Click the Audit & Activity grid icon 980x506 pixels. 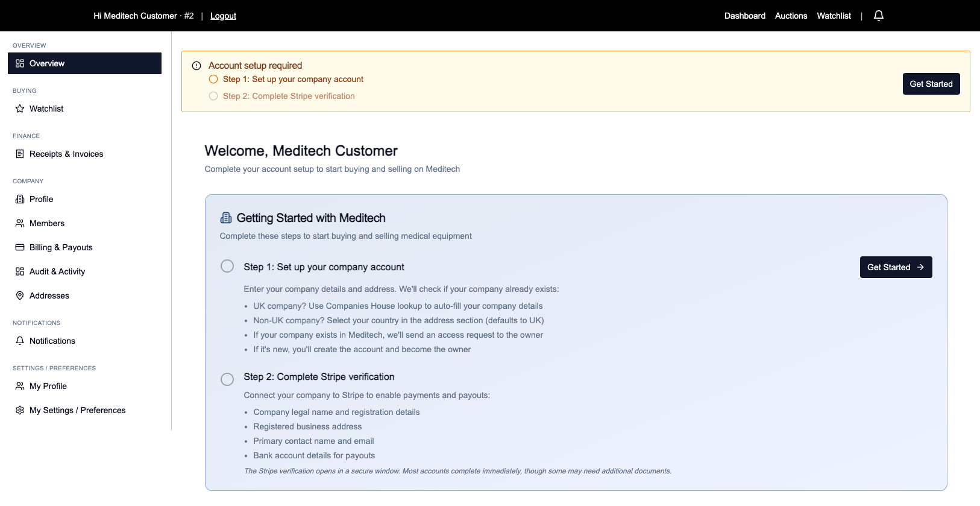pyautogui.click(x=20, y=271)
